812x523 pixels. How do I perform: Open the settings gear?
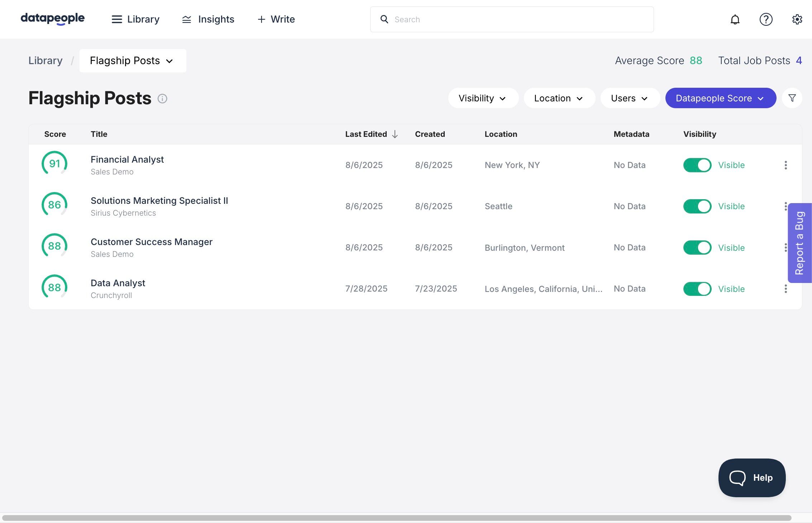797,19
